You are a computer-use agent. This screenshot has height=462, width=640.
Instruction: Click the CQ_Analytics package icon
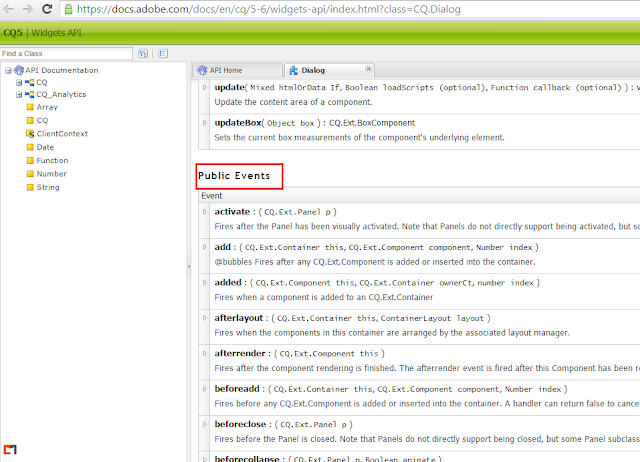coord(29,95)
